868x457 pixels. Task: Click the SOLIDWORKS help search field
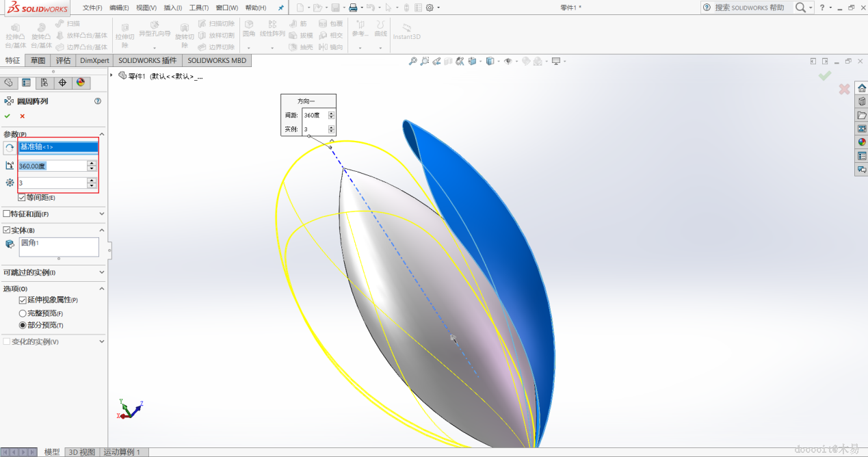click(749, 8)
